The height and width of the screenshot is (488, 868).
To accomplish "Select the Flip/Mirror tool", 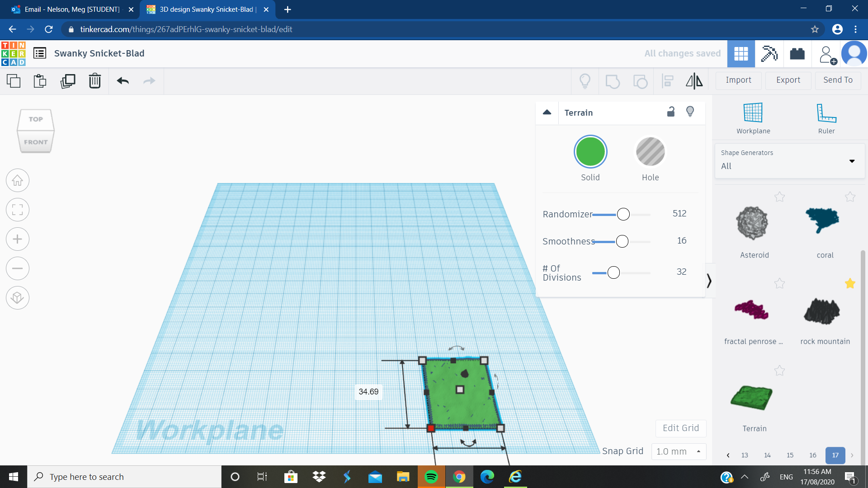I will [694, 81].
